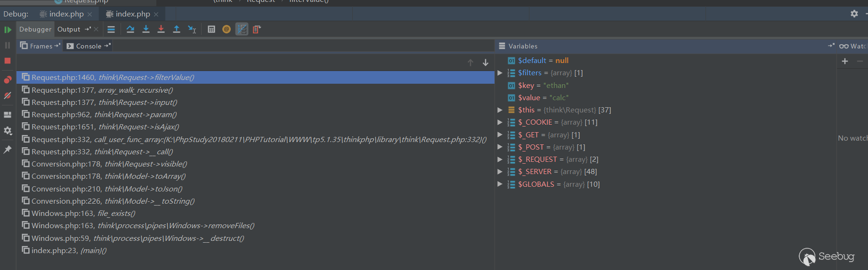The width and height of the screenshot is (868, 270).
Task: Select frame Windows.php:163 removeFiles()
Action: coord(255,225)
